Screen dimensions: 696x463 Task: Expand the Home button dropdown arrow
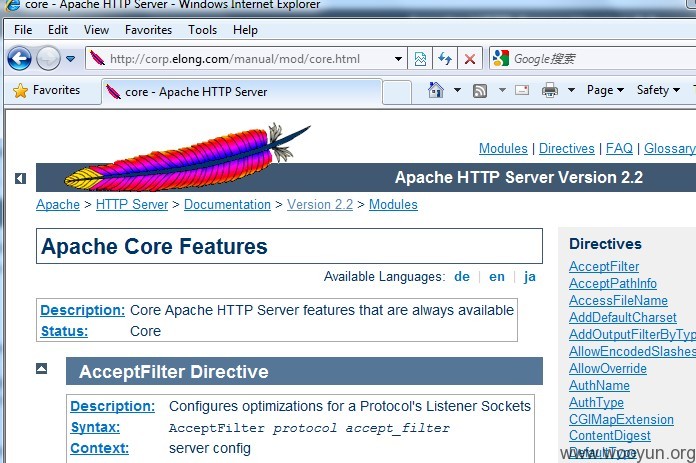457,90
